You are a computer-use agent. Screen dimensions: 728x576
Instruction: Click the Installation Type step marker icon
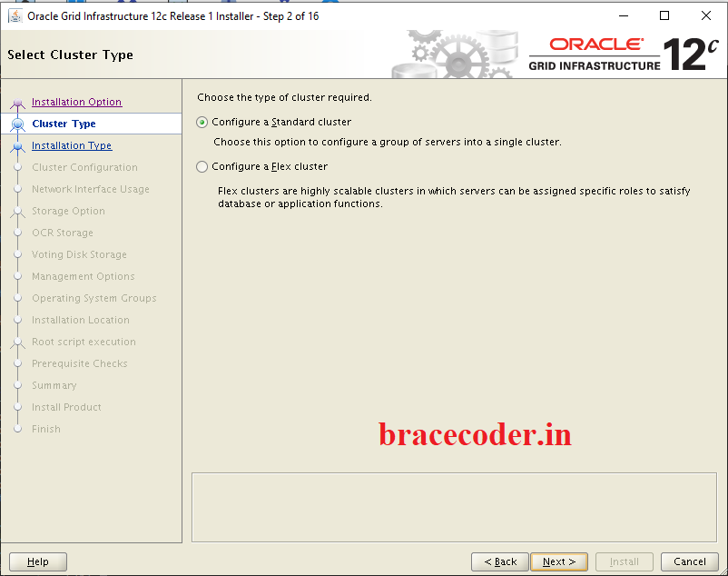(17, 146)
